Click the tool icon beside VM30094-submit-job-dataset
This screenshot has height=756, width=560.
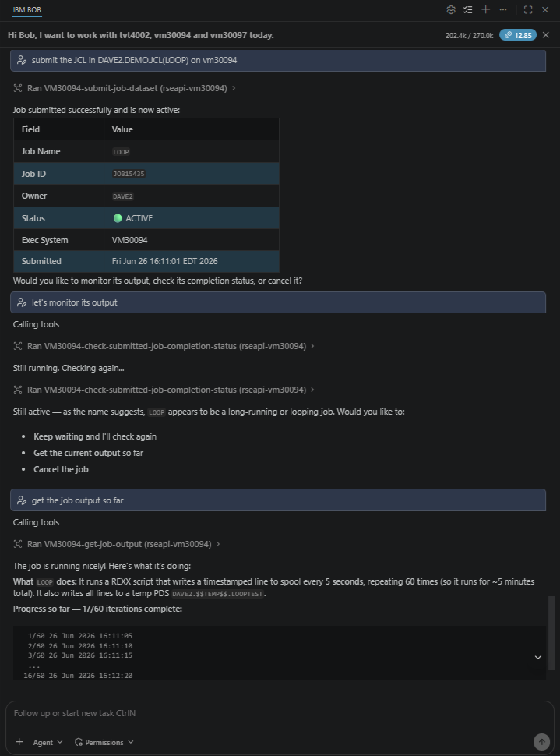[18, 88]
